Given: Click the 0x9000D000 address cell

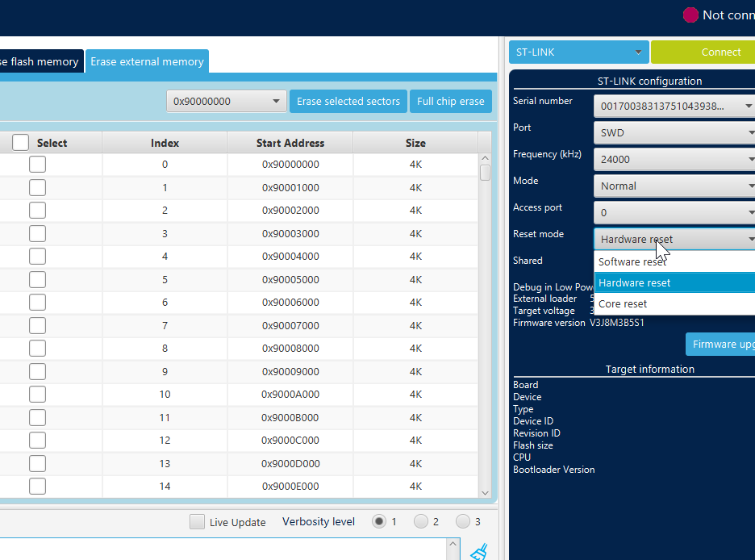Looking at the screenshot, I should coord(290,463).
